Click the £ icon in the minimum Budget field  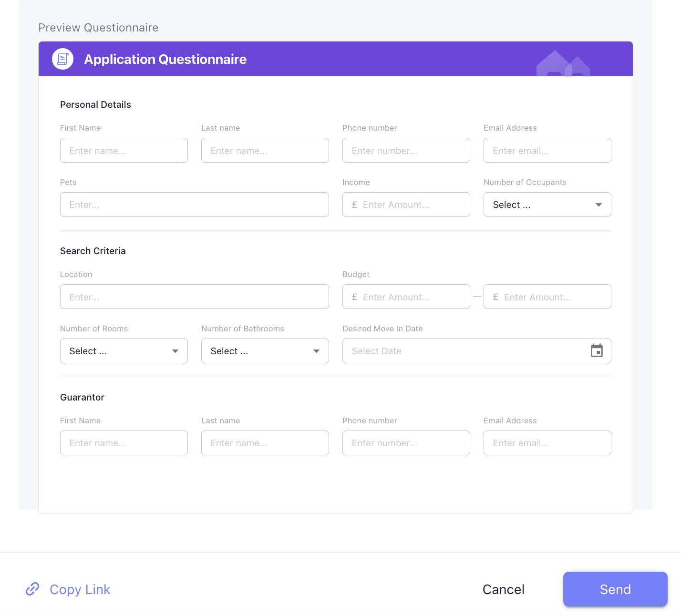(354, 297)
